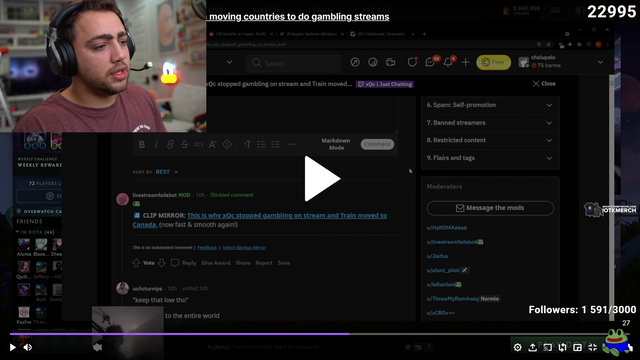Switch to Markdown Mode
Screen dimensions: 640x360
(336, 144)
